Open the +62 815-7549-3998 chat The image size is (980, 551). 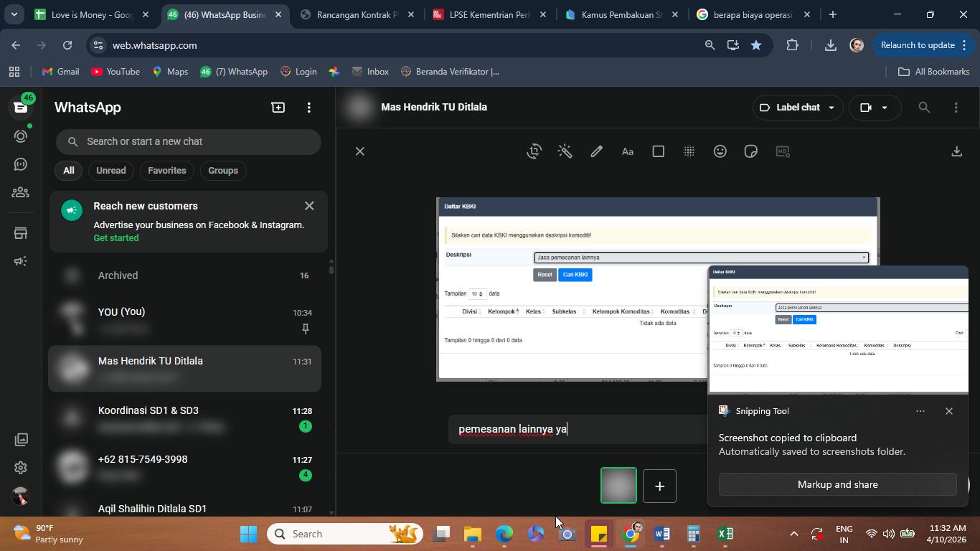[x=185, y=467]
